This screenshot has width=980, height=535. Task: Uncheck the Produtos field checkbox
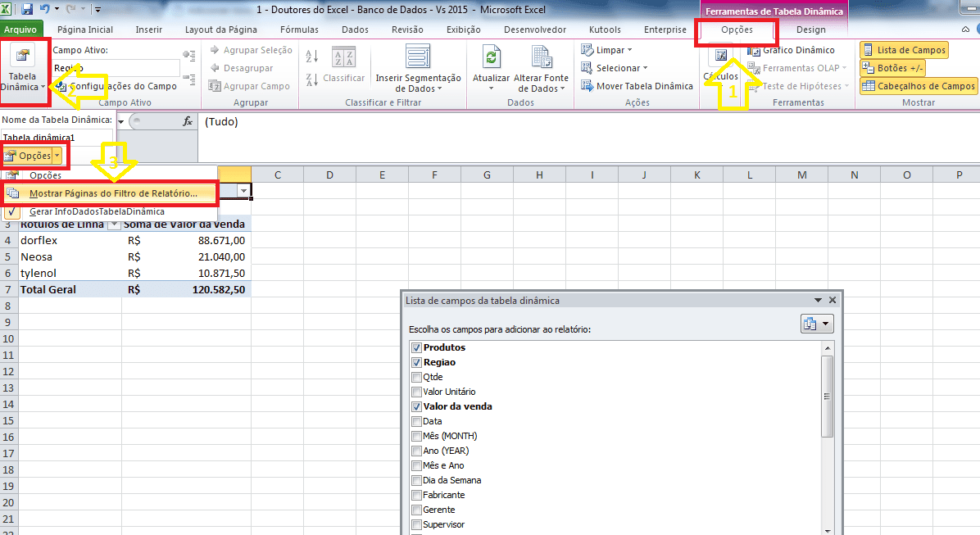pyautogui.click(x=416, y=347)
